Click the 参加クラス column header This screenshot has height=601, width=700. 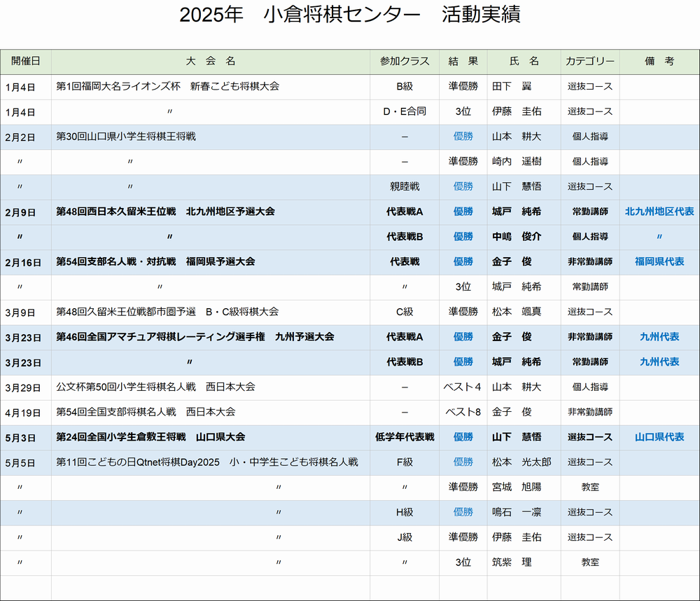(405, 62)
